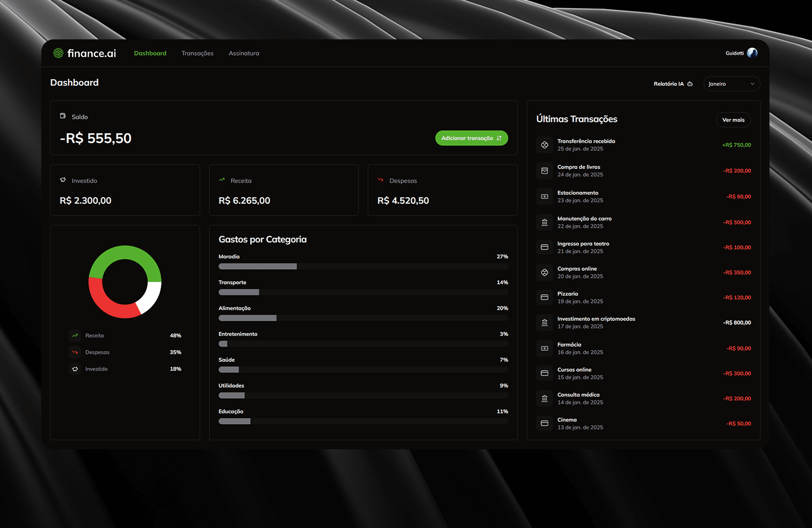Click the green trending-up icon in Receita card
Viewport: 812px width, 528px height.
(x=222, y=180)
